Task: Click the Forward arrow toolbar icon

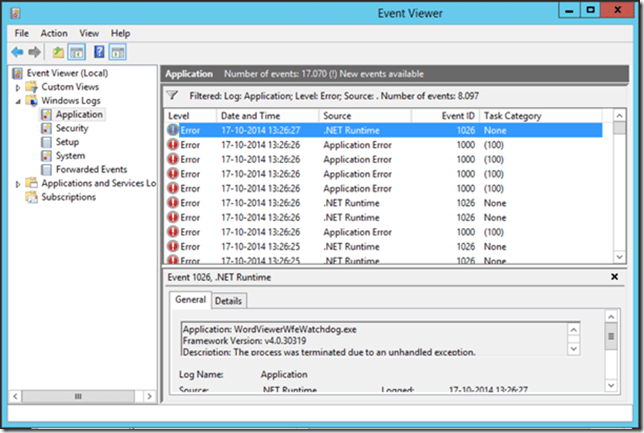Action: coord(35,51)
